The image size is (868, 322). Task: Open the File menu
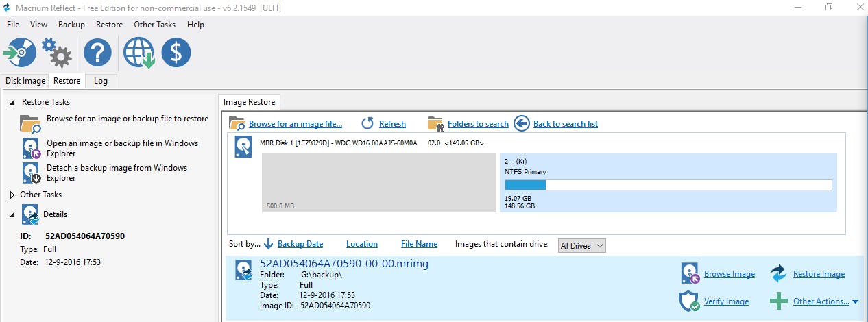point(13,25)
